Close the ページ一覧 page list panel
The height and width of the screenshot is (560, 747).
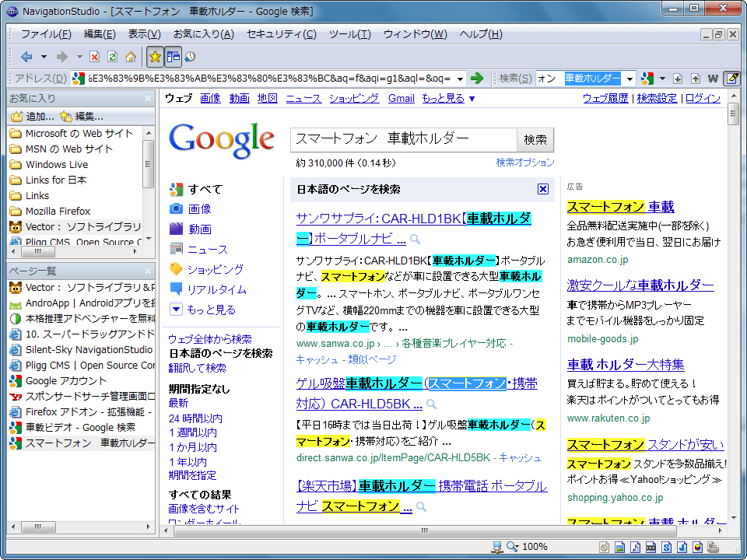point(148,271)
